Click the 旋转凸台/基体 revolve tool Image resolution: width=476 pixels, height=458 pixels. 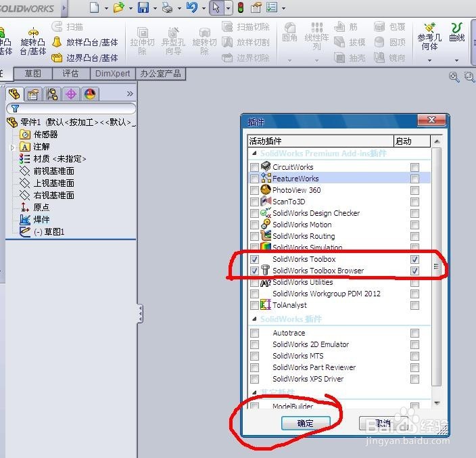[33, 42]
